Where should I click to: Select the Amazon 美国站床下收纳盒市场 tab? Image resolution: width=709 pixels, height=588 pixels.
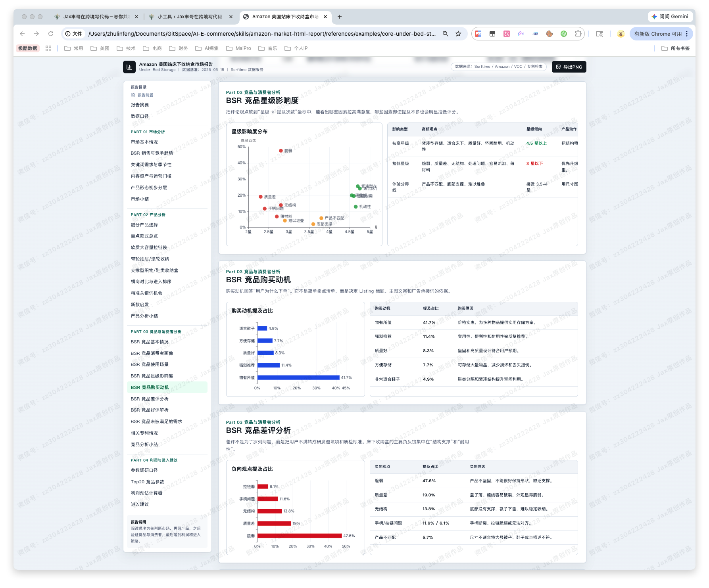click(285, 17)
